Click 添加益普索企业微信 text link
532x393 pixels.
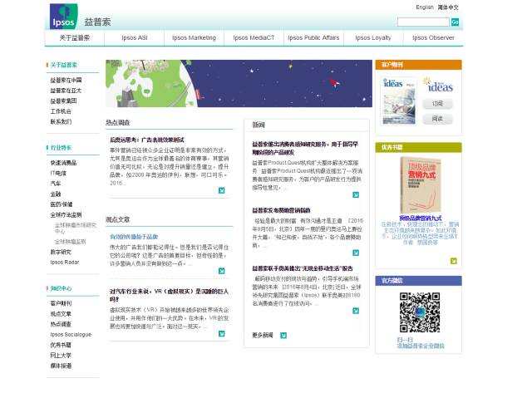(421, 346)
